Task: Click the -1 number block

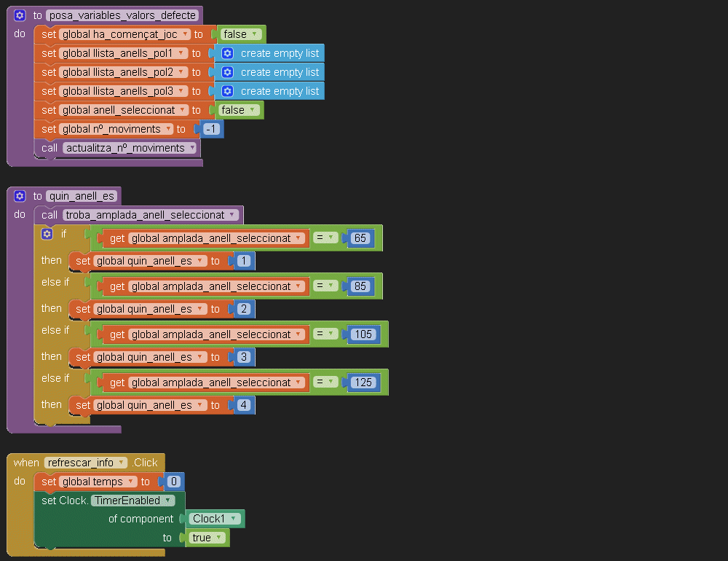Action: tap(213, 129)
